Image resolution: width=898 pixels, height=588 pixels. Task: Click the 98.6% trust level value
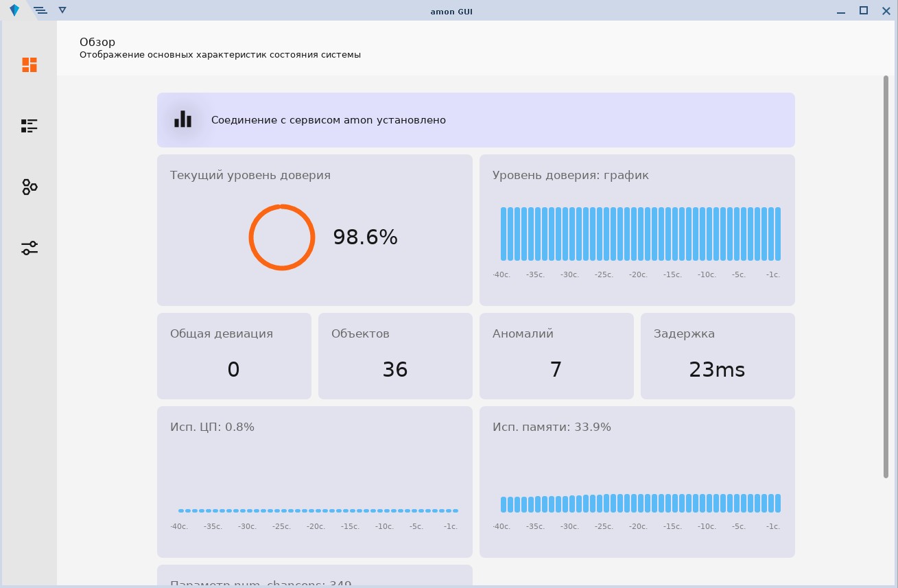[x=365, y=237]
